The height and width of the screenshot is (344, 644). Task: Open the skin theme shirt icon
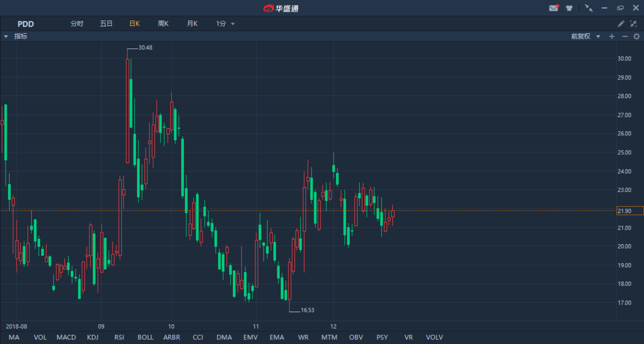569,8
